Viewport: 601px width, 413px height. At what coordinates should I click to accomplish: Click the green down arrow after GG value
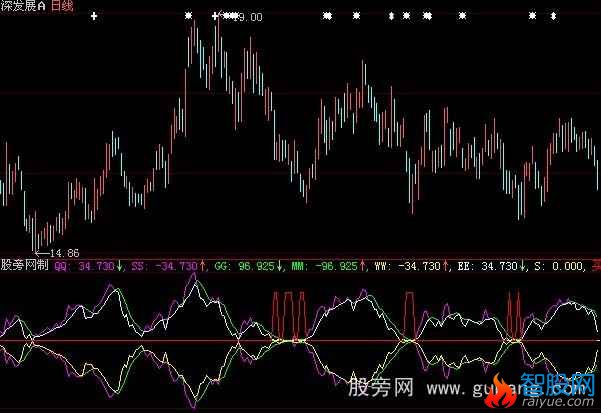279,266
